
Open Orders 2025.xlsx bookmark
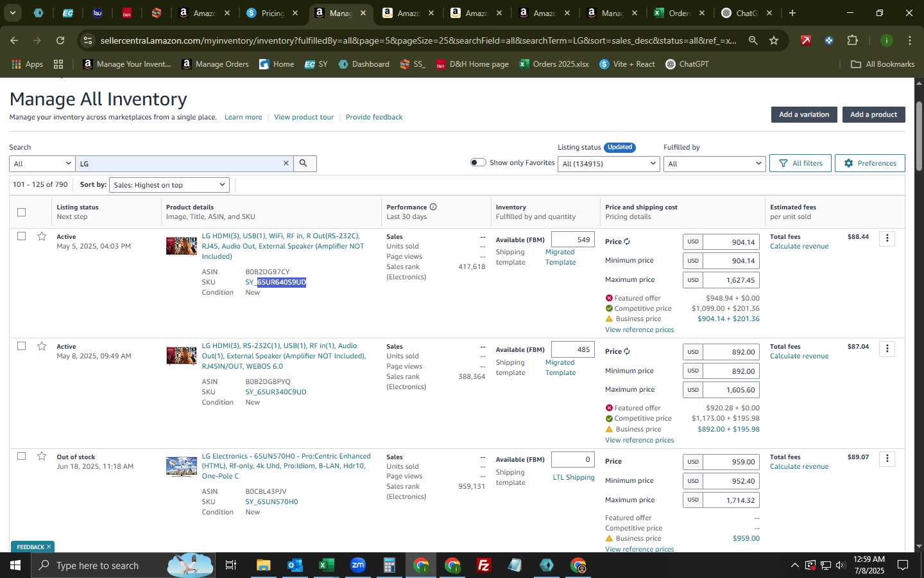point(554,64)
